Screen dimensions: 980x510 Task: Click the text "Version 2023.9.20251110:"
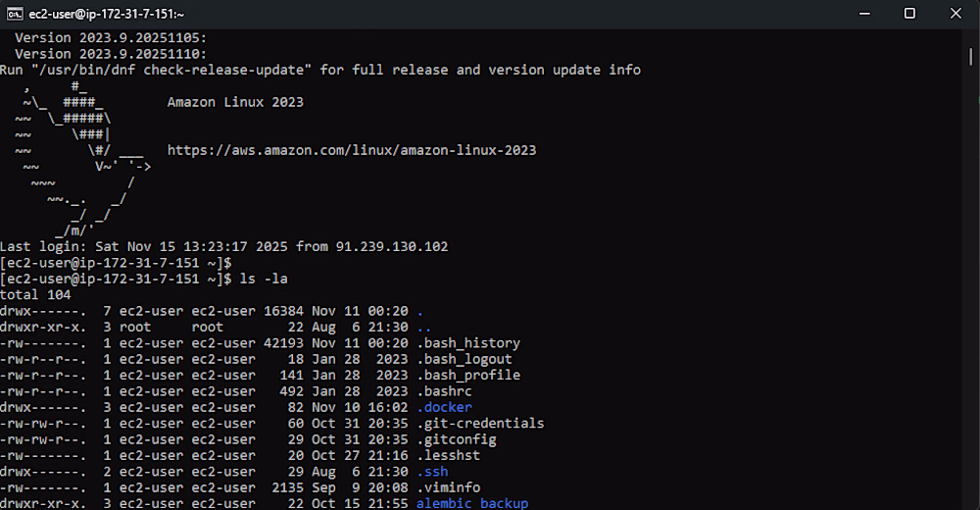pyautogui.click(x=111, y=54)
